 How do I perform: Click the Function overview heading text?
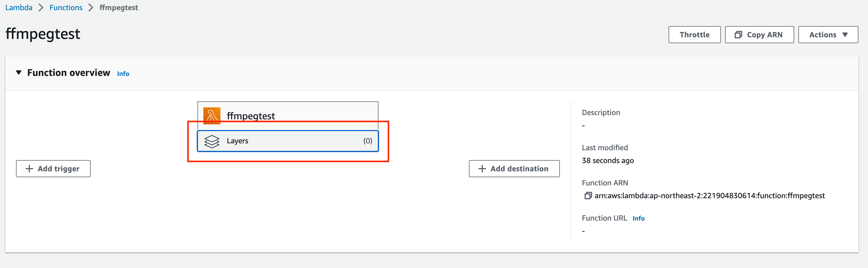coord(69,73)
